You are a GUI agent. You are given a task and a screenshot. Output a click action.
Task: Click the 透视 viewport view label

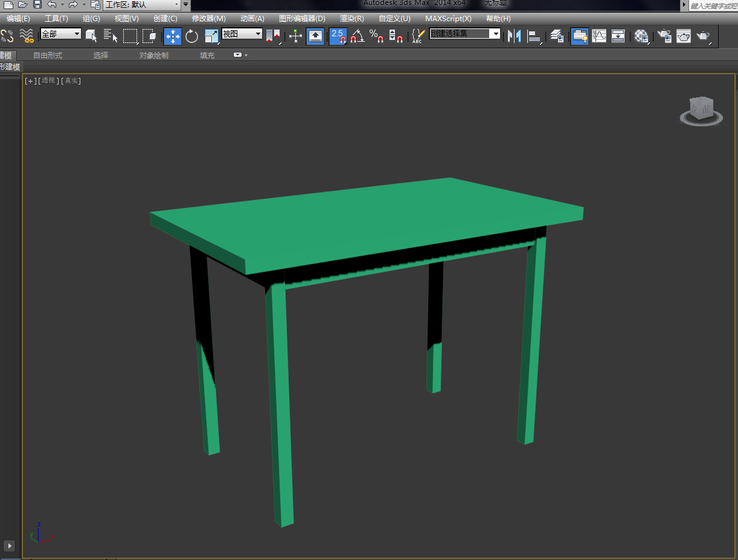tap(48, 80)
